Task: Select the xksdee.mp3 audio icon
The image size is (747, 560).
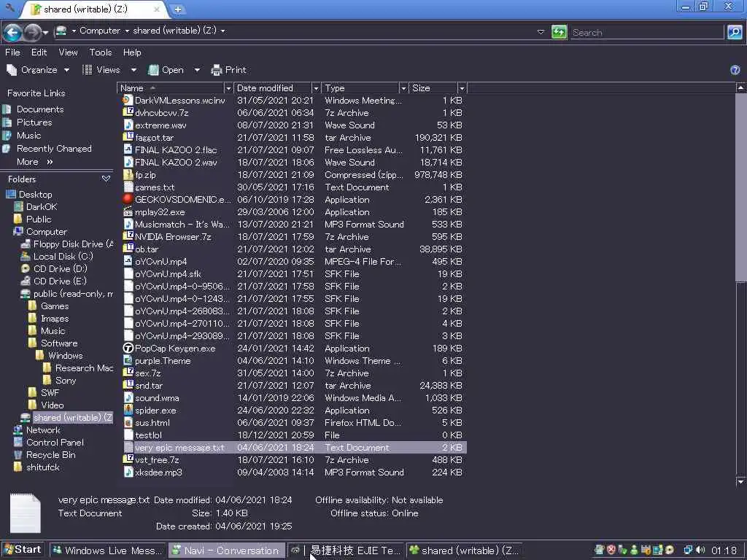Action: (x=128, y=472)
